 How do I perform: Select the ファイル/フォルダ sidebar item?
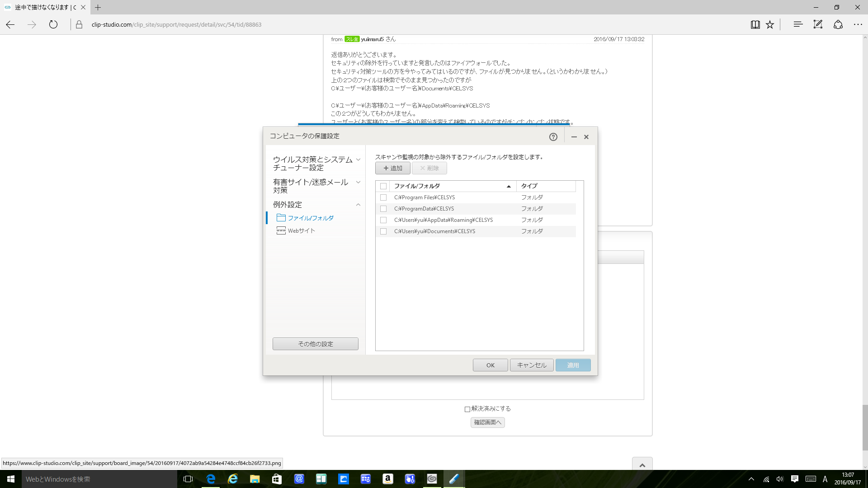click(311, 218)
